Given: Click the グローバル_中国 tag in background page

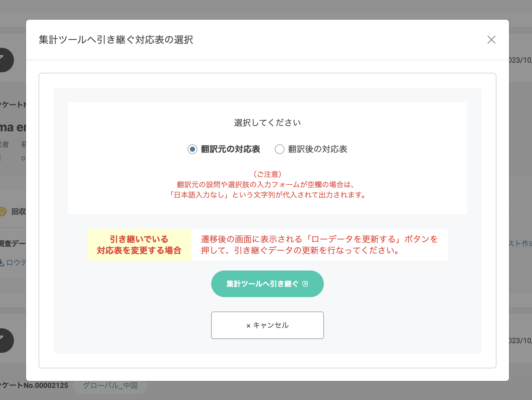Looking at the screenshot, I should [110, 385].
